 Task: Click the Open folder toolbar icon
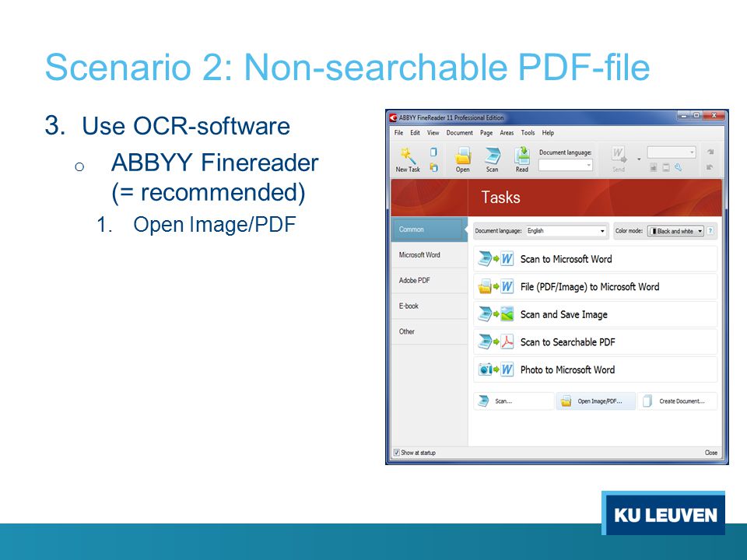[x=462, y=156]
